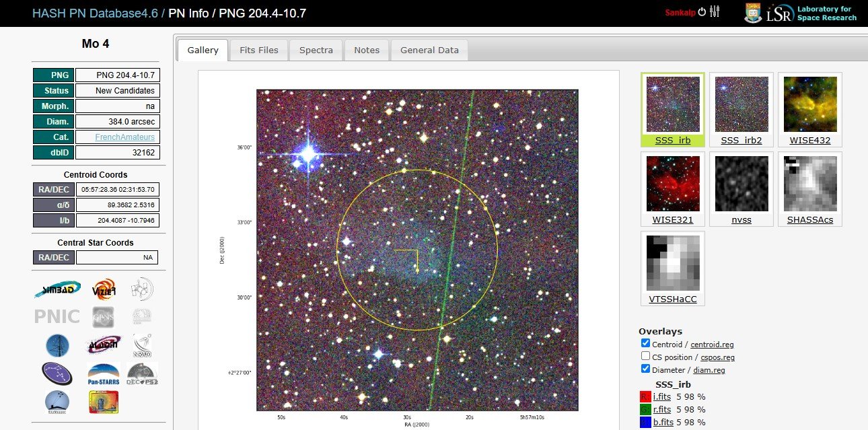868x430 pixels.
Task: Click the colorful observatory dome icon
Action: pyautogui.click(x=104, y=401)
